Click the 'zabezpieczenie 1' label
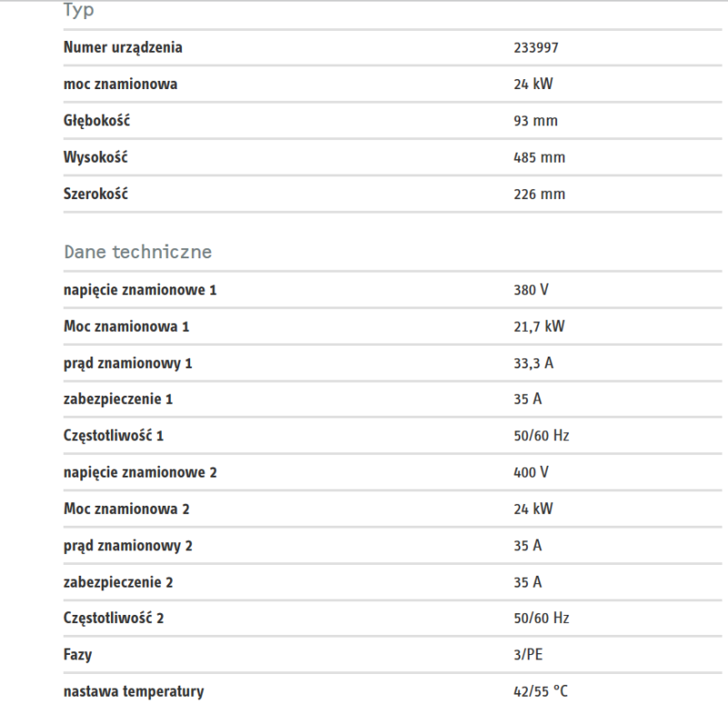This screenshot has width=728, height=704. coord(118,399)
